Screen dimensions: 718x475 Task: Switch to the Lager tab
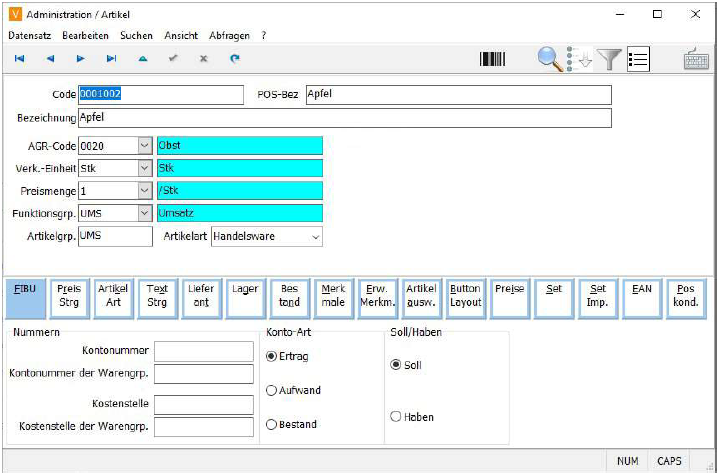coord(245,295)
